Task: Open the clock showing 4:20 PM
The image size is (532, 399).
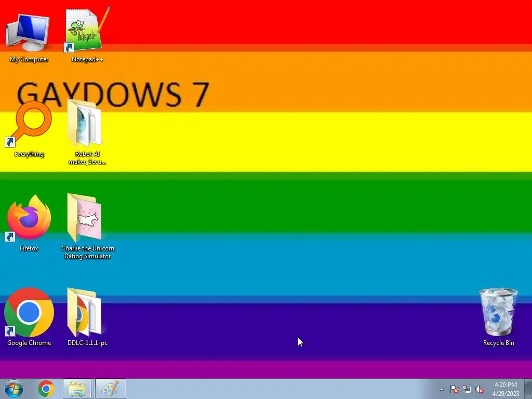Action: [506, 385]
